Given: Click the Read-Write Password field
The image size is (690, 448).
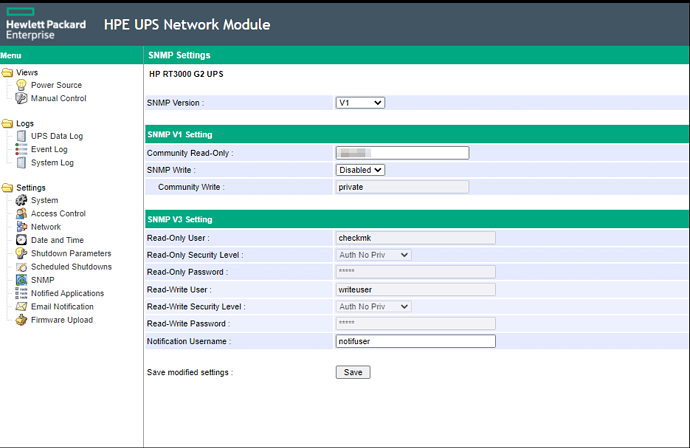Looking at the screenshot, I should [415, 323].
